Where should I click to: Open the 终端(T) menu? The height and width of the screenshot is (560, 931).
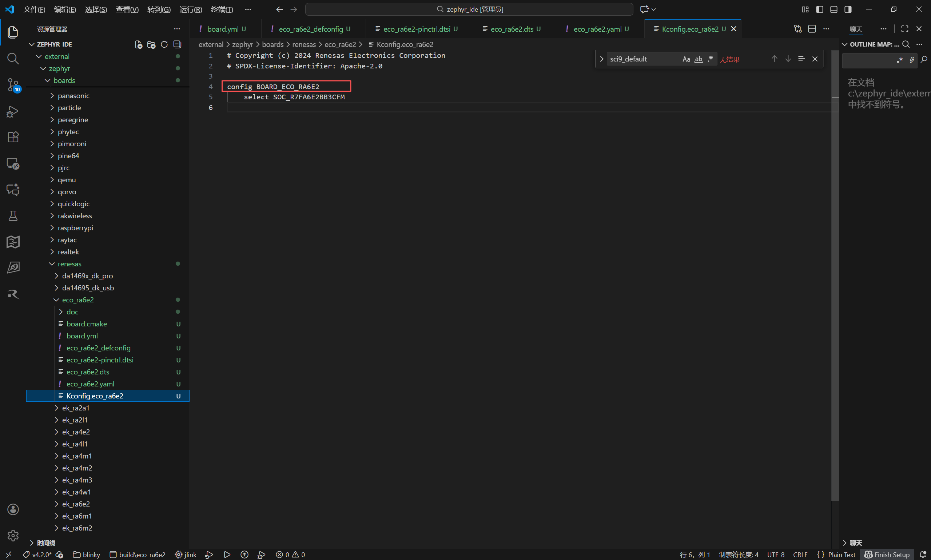click(222, 9)
